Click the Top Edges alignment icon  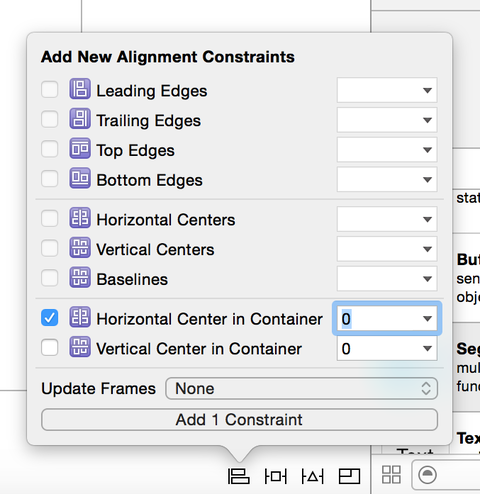tap(80, 148)
